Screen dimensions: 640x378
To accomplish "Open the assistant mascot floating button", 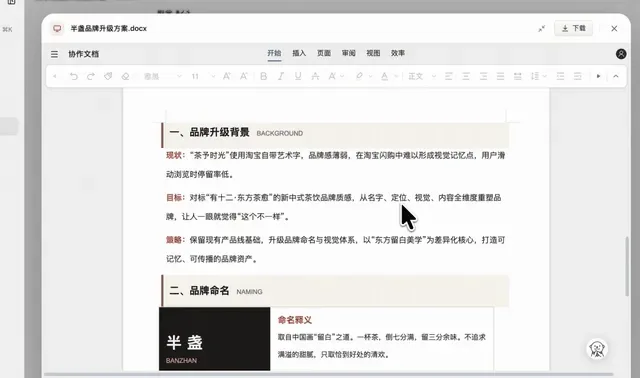I will (597, 349).
